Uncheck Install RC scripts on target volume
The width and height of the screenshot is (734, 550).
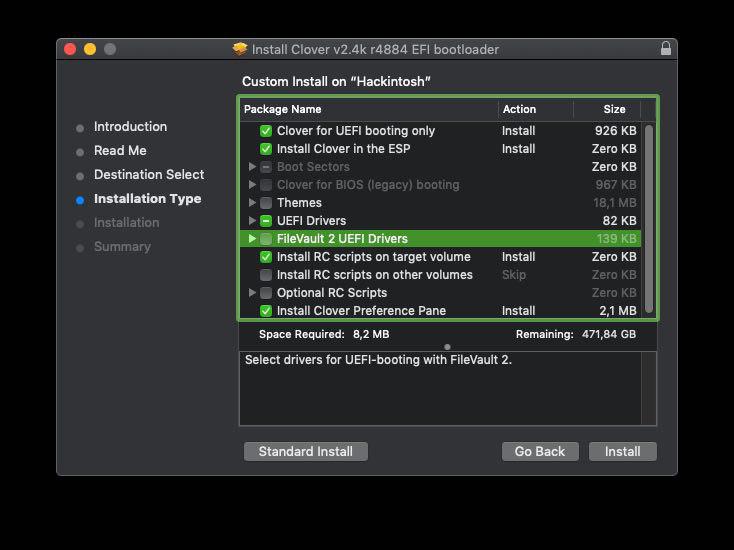pyautogui.click(x=266, y=257)
